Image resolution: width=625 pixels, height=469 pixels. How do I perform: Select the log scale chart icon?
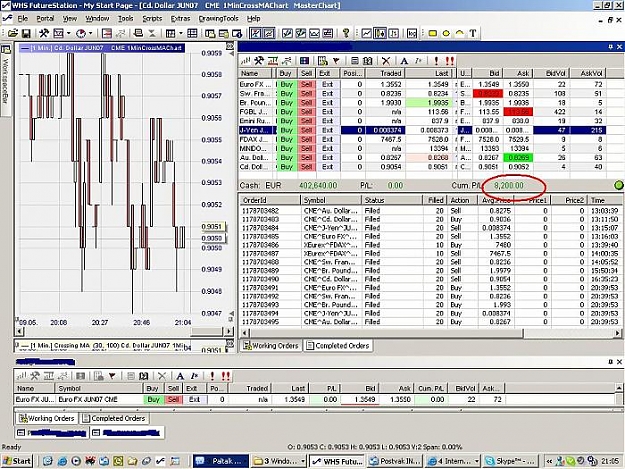click(x=412, y=33)
